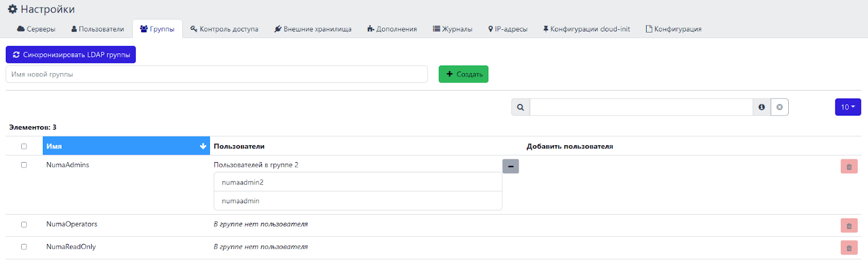Image resolution: width=868 pixels, height=264 pixels.
Task: Click the sort arrow in Имя column
Action: (203, 146)
